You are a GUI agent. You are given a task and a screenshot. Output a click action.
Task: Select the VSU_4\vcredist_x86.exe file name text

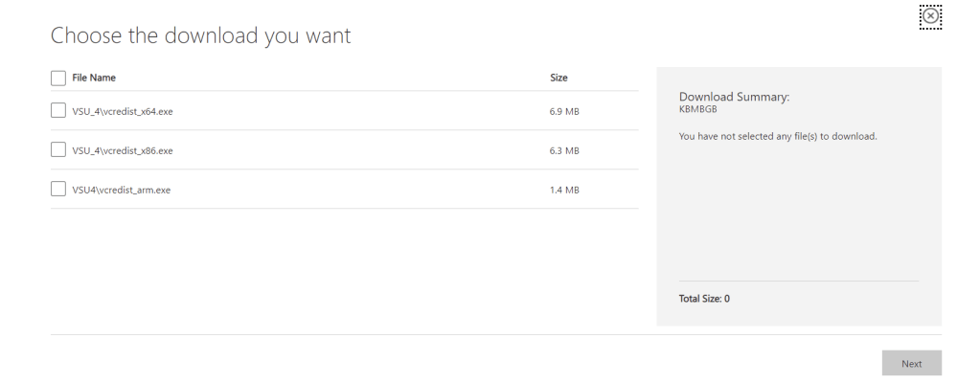tap(123, 151)
